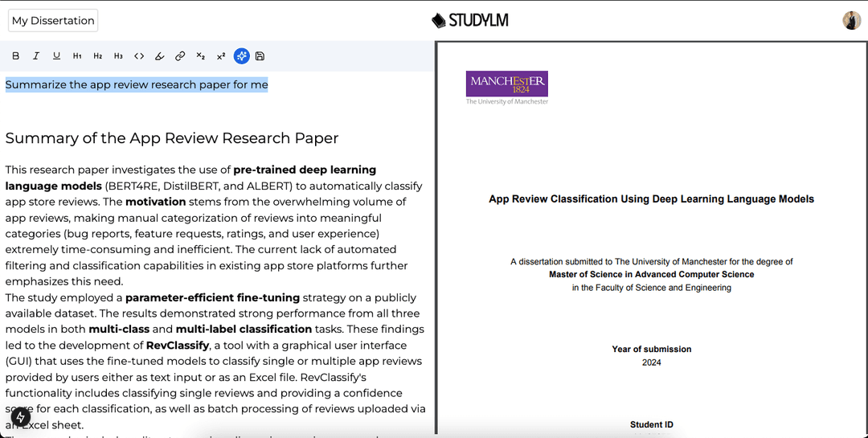Edit the My Dissertation title field

point(53,20)
